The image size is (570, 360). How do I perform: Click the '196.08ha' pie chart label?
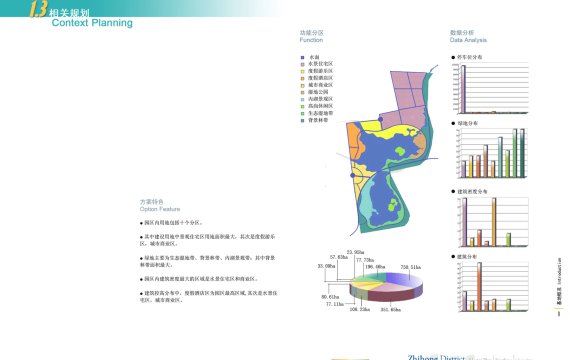(375, 267)
